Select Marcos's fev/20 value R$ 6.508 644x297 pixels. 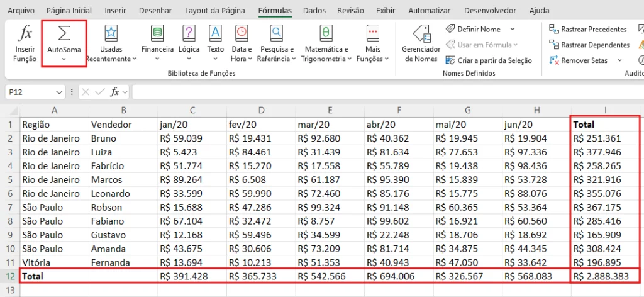coord(261,180)
